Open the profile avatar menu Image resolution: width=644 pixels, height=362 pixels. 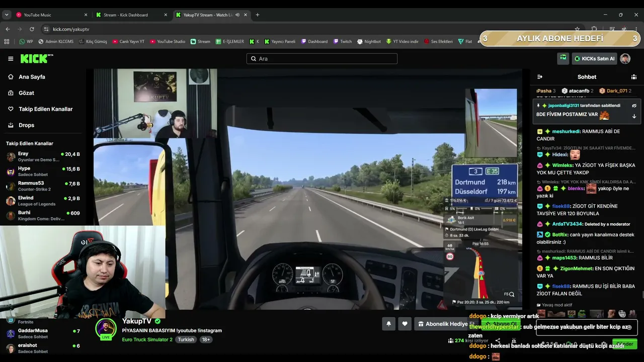click(625, 59)
